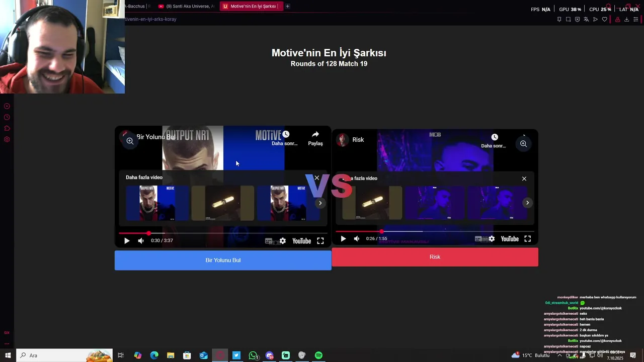The image size is (644, 362).
Task: Open first suggested thumbnail in left panel
Action: (157, 203)
